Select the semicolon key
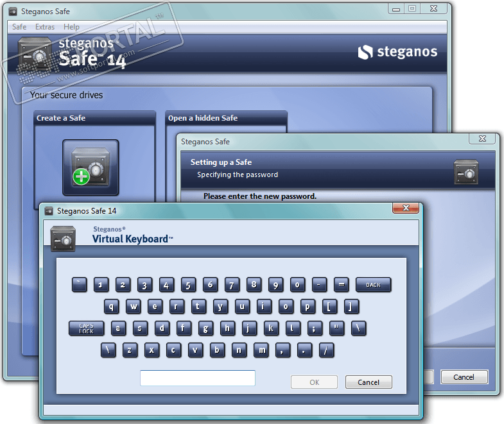This screenshot has height=424, width=504. [315, 328]
